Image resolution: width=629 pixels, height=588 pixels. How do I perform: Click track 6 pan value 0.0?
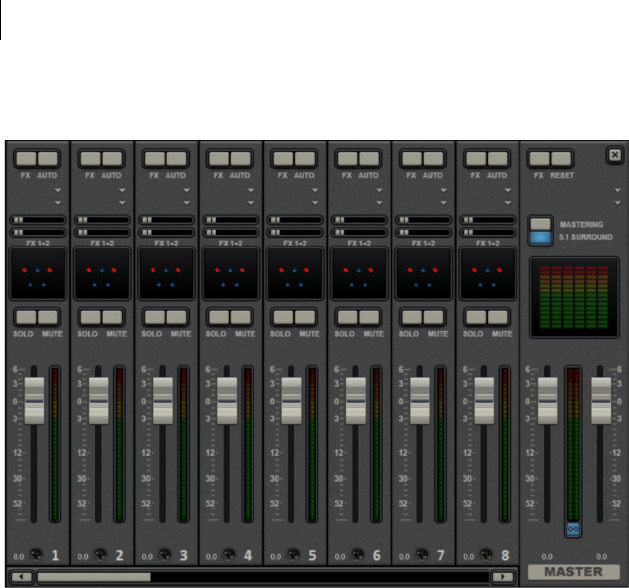[x=340, y=557]
